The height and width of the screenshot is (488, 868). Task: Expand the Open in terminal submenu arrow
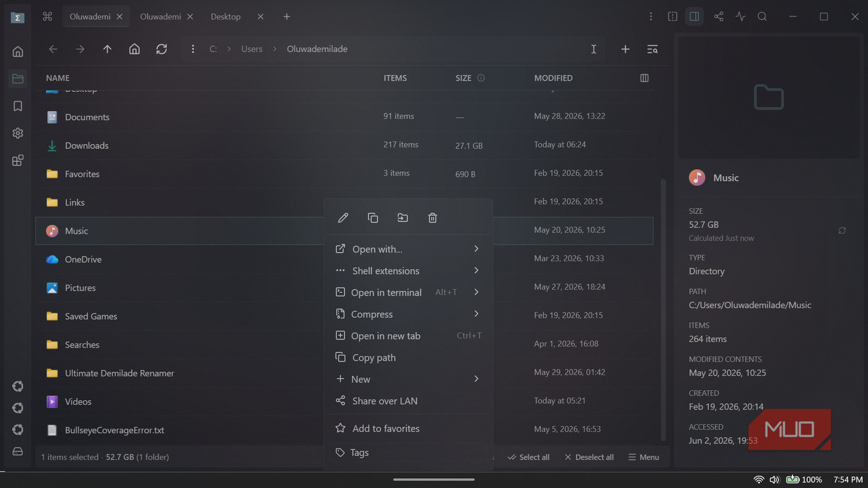476,293
